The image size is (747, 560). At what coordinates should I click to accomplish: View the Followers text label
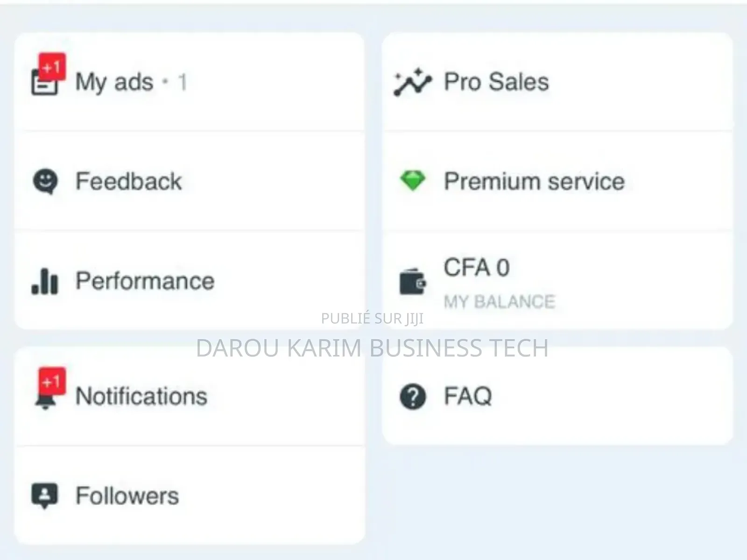point(127,496)
